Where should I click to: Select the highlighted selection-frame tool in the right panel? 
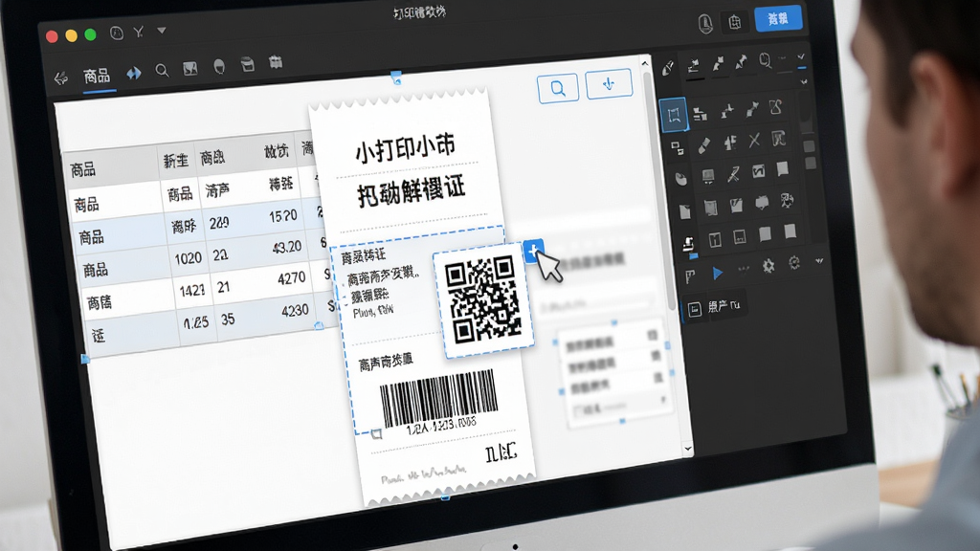pyautogui.click(x=673, y=115)
